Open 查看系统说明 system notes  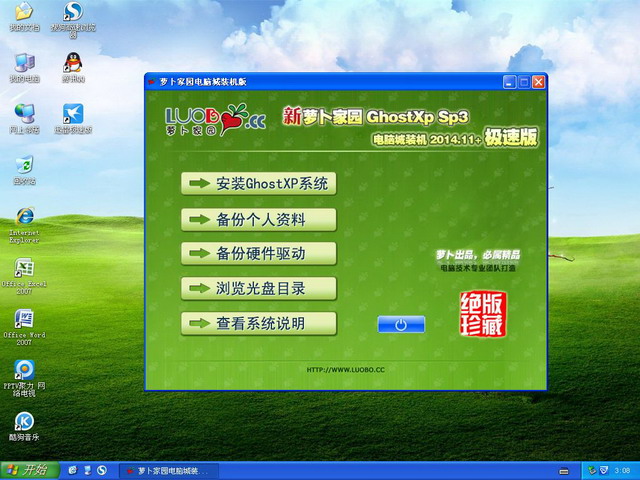click(259, 324)
